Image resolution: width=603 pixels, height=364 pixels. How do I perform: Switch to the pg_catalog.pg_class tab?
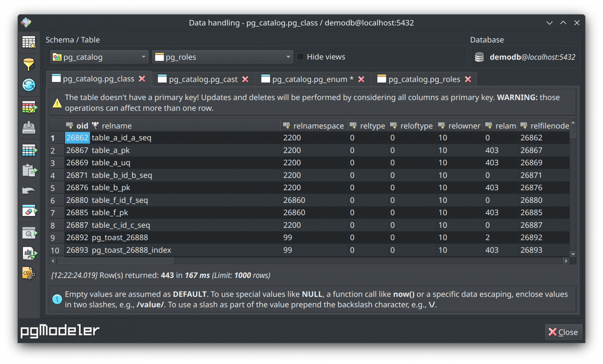pyautogui.click(x=98, y=79)
